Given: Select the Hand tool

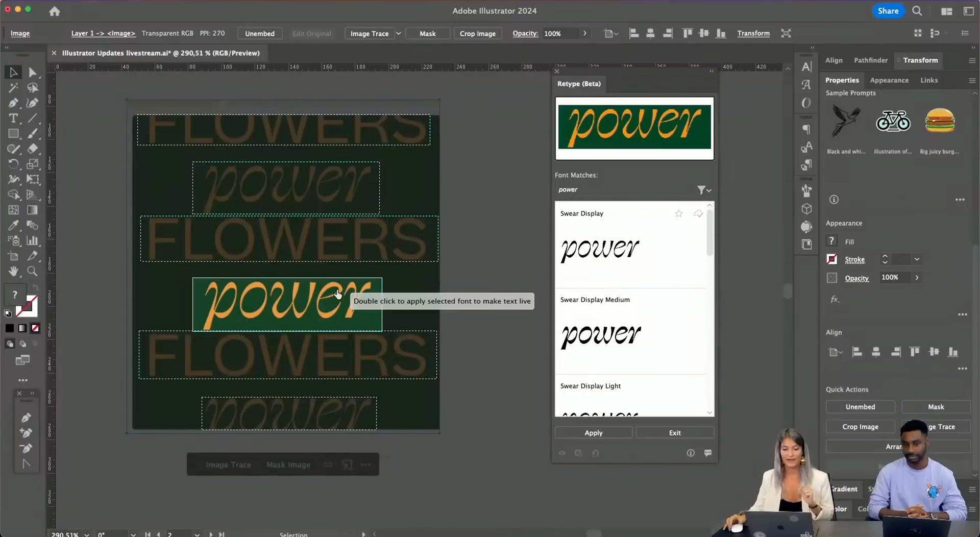Looking at the screenshot, I should click(x=13, y=271).
